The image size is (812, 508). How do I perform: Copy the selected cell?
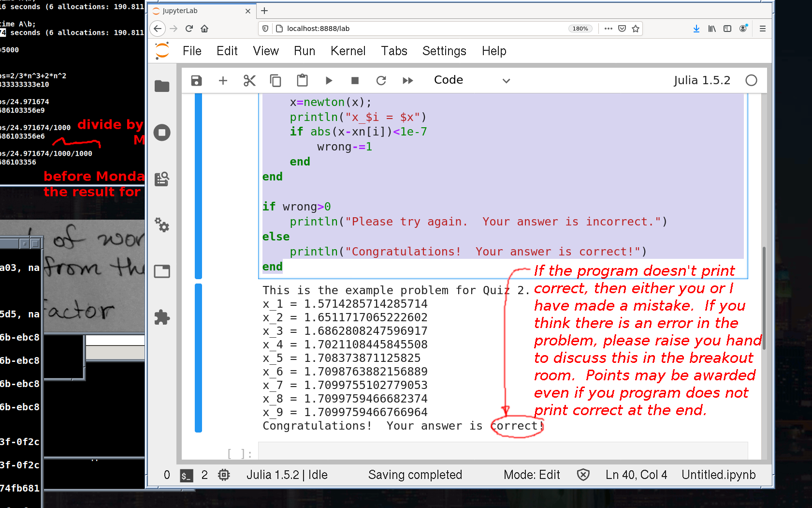(275, 81)
